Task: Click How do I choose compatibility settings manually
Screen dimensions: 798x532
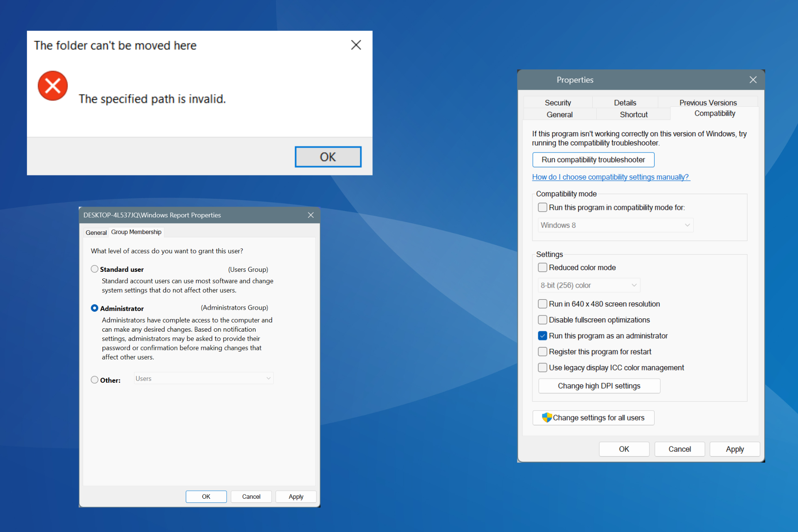Action: coord(611,177)
